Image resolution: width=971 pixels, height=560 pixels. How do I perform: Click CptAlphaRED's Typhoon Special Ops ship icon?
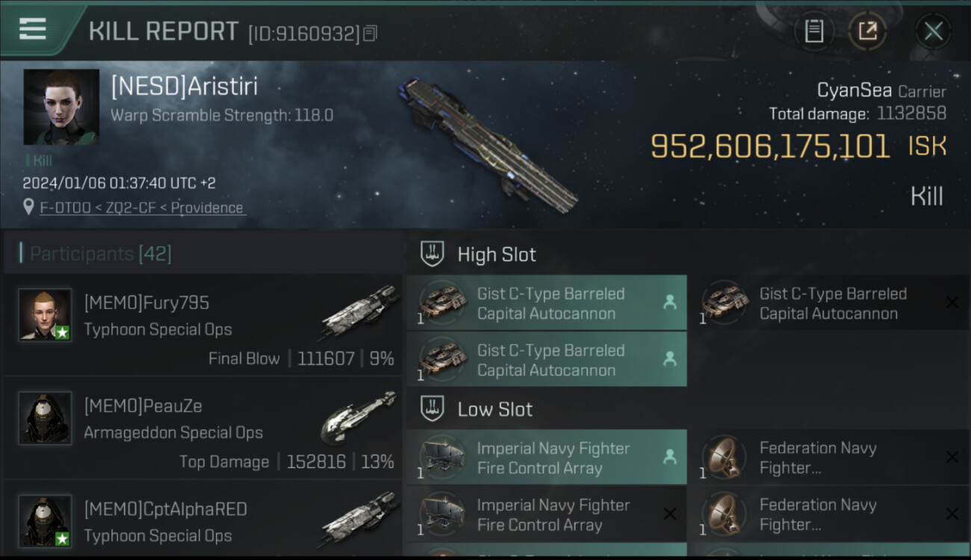tap(360, 519)
